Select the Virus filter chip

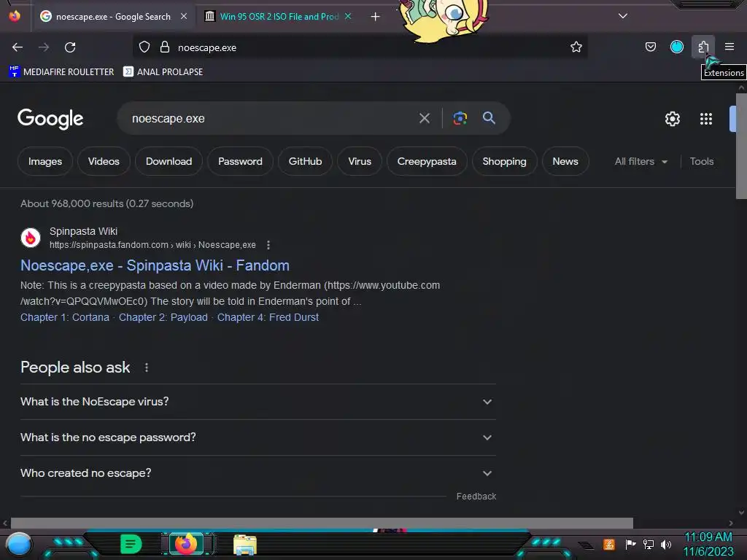pyautogui.click(x=360, y=161)
